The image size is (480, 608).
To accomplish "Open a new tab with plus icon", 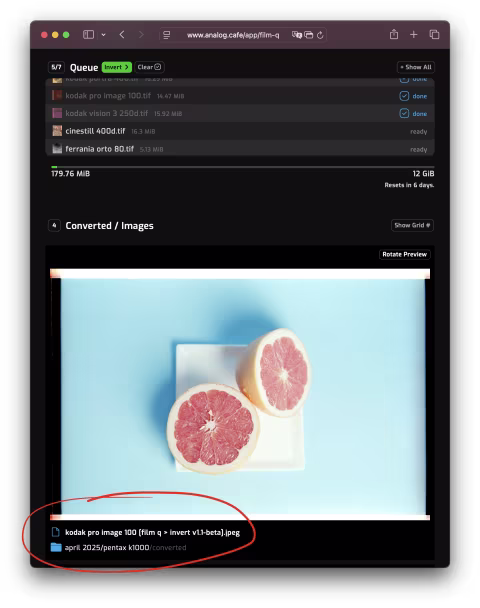I will 414,35.
